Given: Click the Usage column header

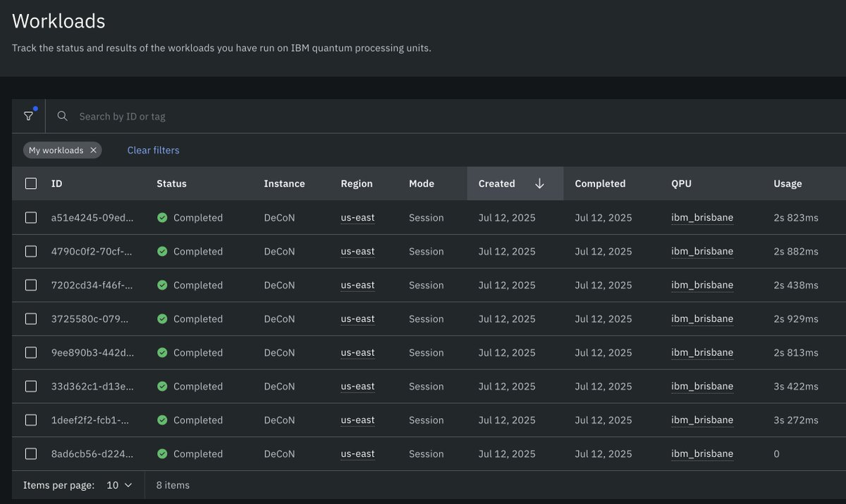Looking at the screenshot, I should click(787, 183).
